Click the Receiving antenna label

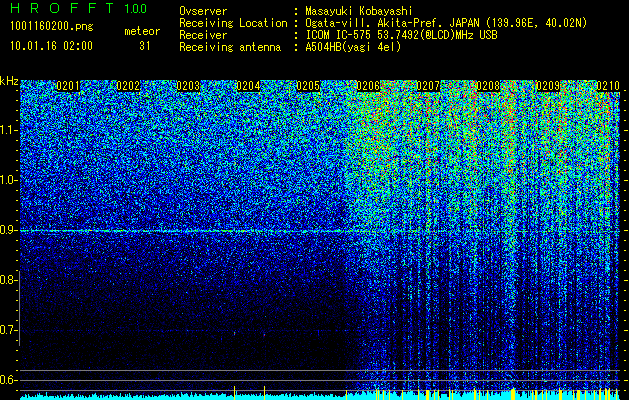click(230, 47)
